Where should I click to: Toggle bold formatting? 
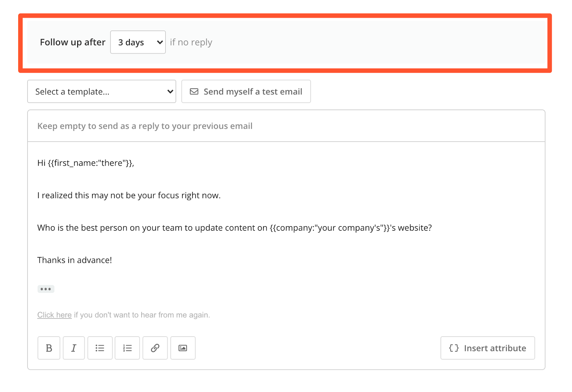click(49, 348)
